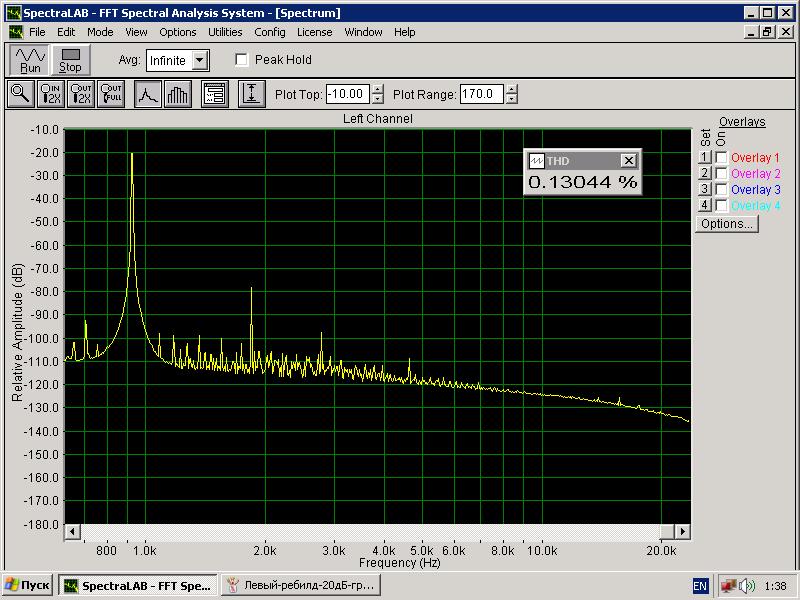Turn on the Overlay 1 checkbox
The width and height of the screenshot is (800, 600).
[721, 158]
